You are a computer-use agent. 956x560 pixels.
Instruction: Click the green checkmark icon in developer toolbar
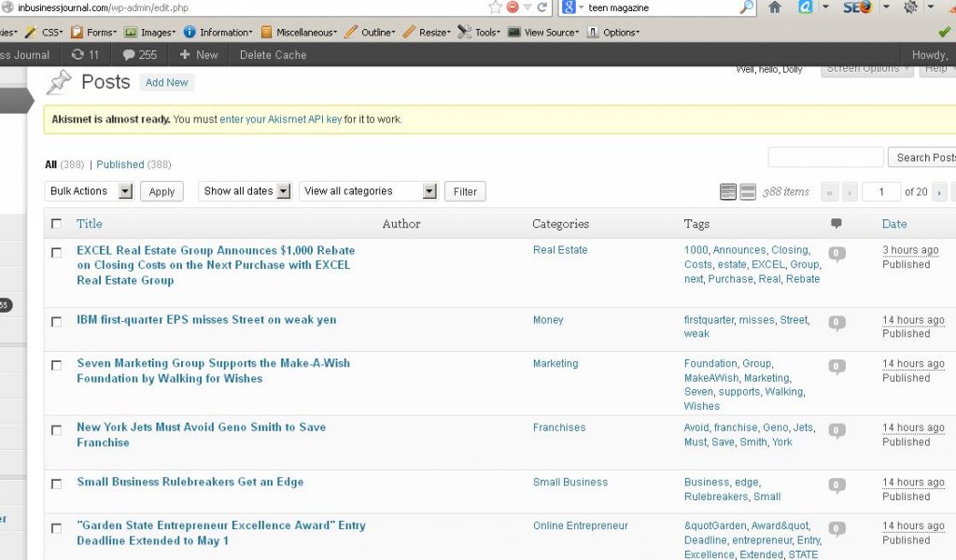(945, 32)
